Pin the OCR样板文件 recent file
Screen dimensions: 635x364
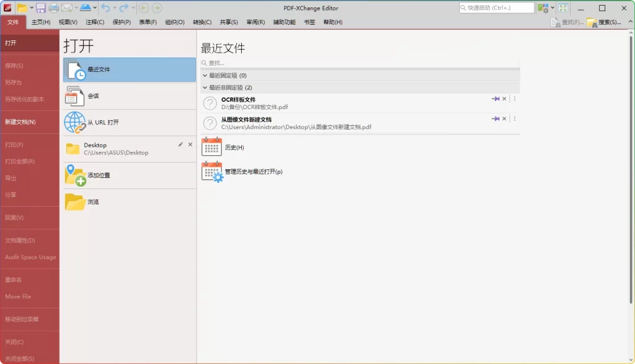pyautogui.click(x=496, y=98)
